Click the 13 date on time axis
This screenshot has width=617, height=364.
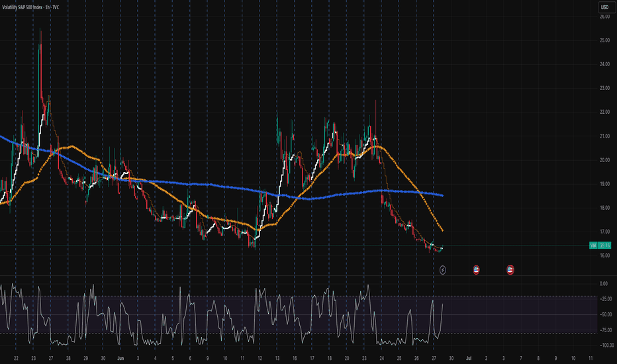(277, 358)
